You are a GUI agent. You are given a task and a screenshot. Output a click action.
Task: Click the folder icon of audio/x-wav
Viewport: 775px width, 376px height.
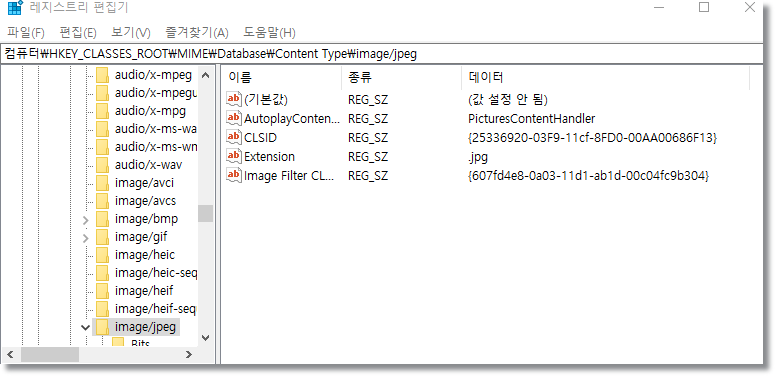tap(102, 165)
